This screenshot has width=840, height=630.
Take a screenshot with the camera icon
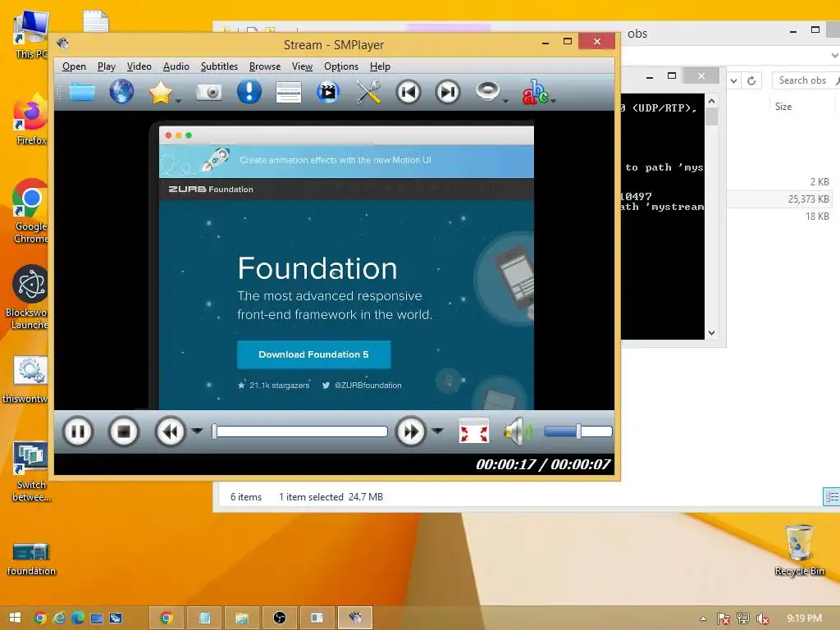(209, 92)
